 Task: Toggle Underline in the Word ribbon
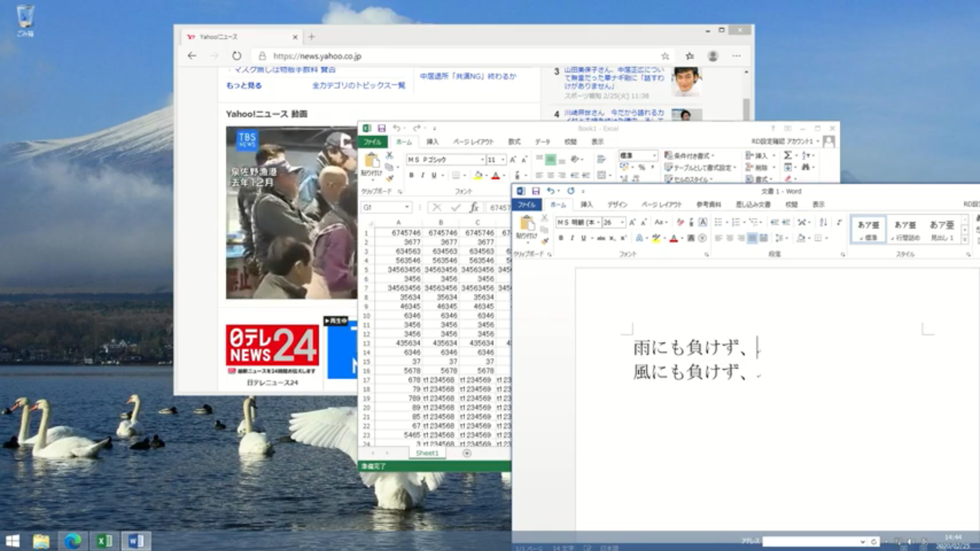583,238
